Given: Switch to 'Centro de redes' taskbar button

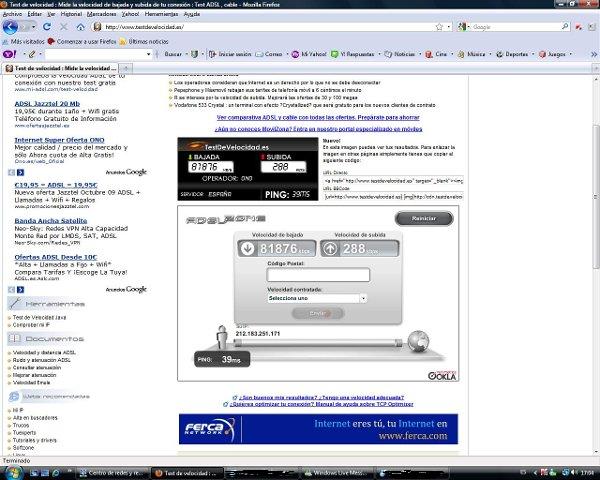Looking at the screenshot, I should pyautogui.click(x=111, y=473).
